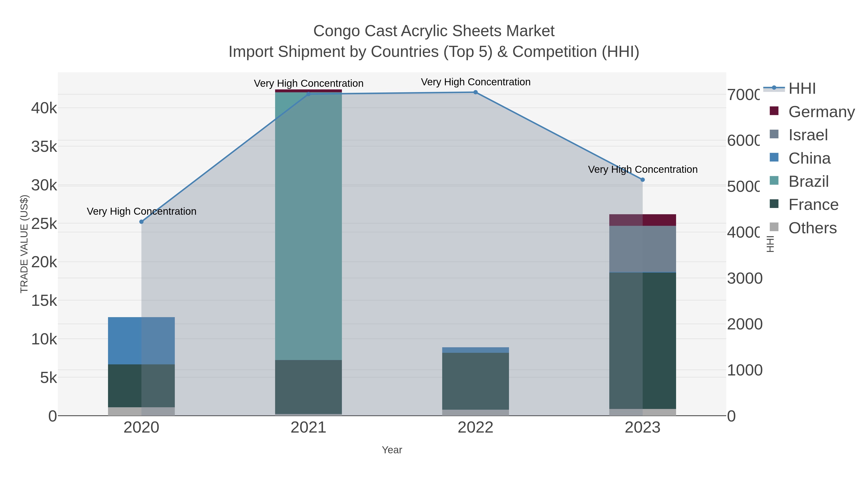Click the 2020 x-axis label
868x488 pixels.
141,428
